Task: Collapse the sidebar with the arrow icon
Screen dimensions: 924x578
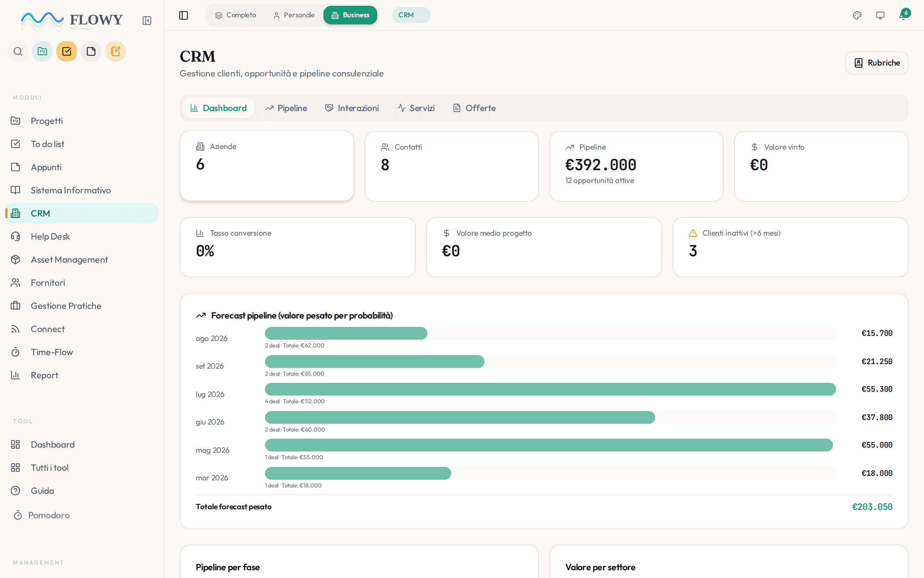Action: pyautogui.click(x=147, y=21)
